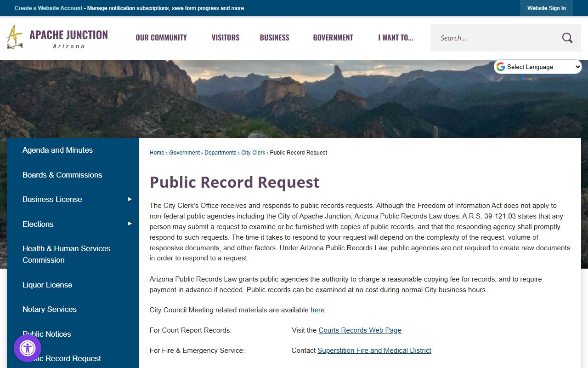Open the Select Language dropdown
The image size is (588, 368).
538,67
